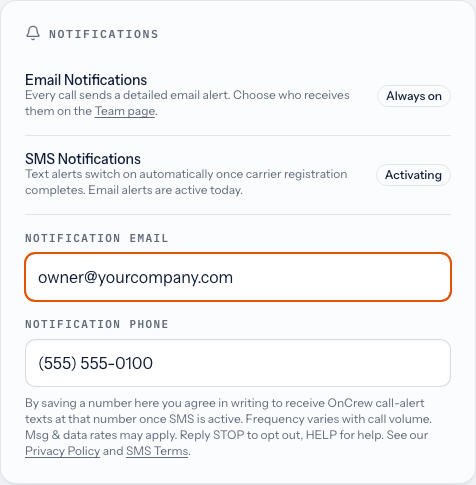
Task: Click the Always on status badge
Action: coord(414,96)
